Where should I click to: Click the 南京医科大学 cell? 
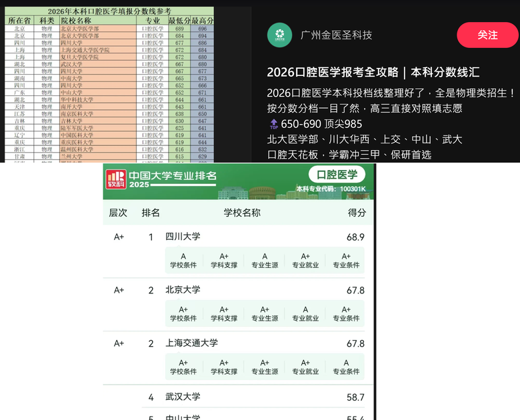point(98,114)
